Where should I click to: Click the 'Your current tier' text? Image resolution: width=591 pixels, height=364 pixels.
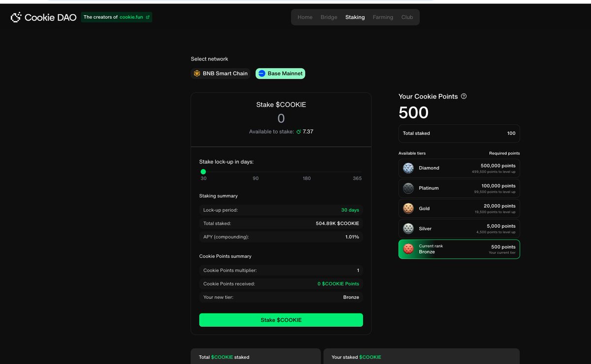[x=502, y=253]
